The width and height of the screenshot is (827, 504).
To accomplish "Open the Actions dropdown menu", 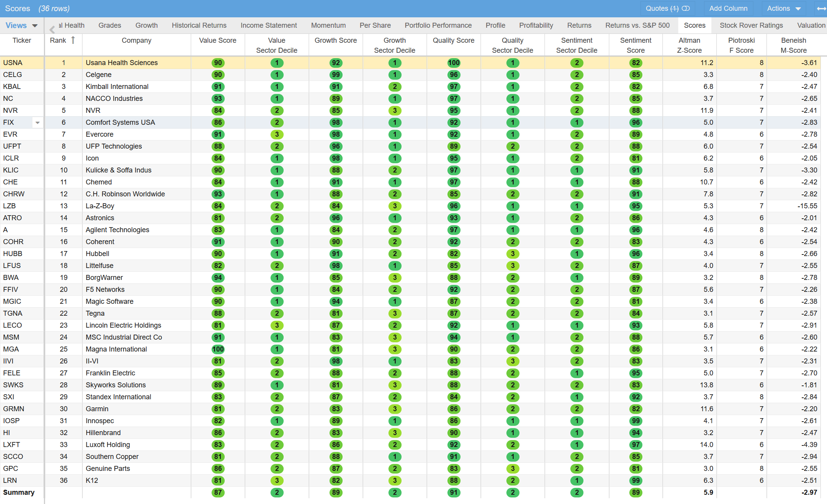I will pos(783,8).
